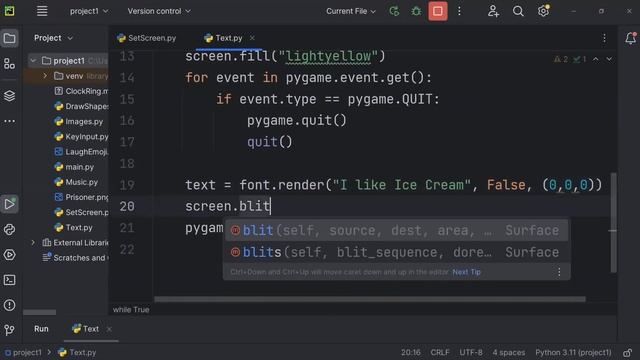Image resolution: width=640 pixels, height=360 pixels.
Task: Toggle the Project tool window folder icon
Action: point(9,38)
